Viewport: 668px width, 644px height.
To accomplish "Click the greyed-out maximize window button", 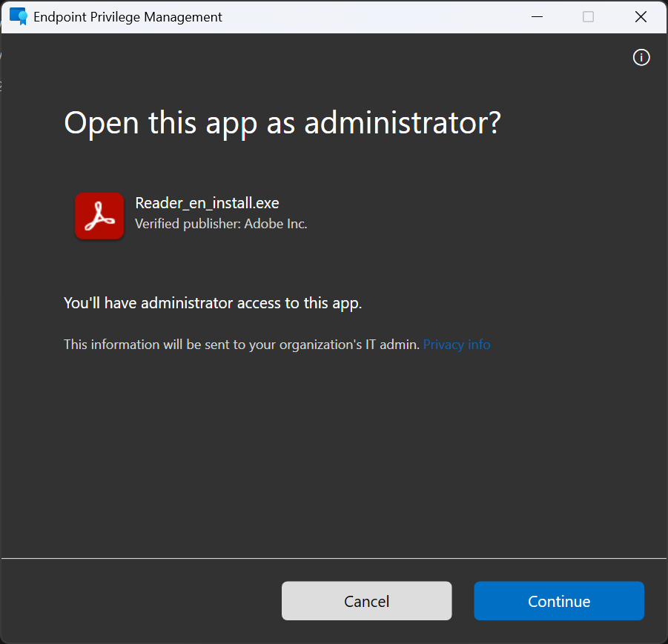I will click(588, 16).
